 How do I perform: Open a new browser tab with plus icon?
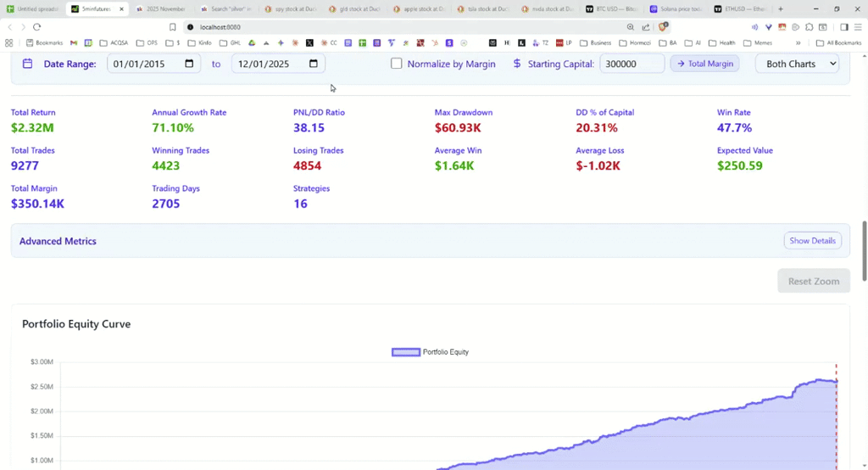pyautogui.click(x=781, y=8)
